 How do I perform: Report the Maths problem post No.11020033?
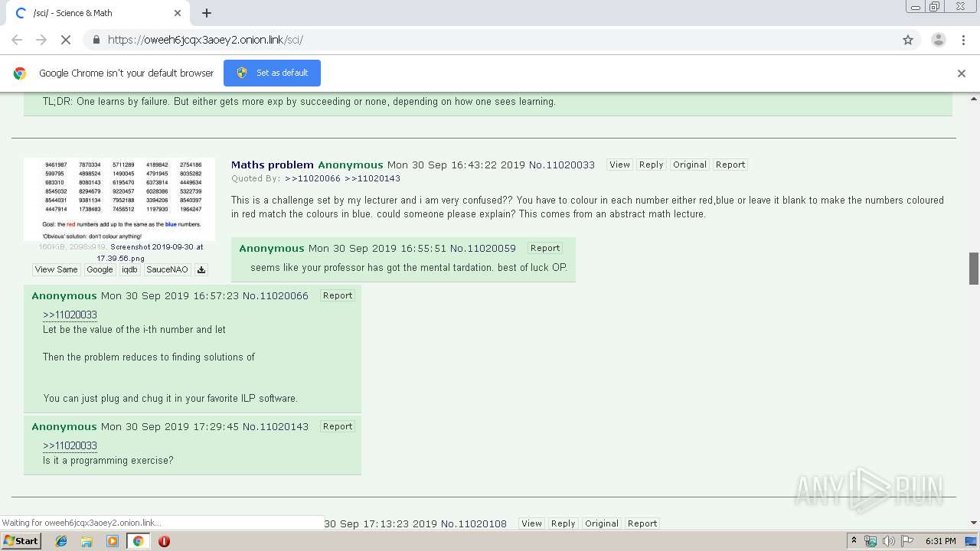point(730,165)
